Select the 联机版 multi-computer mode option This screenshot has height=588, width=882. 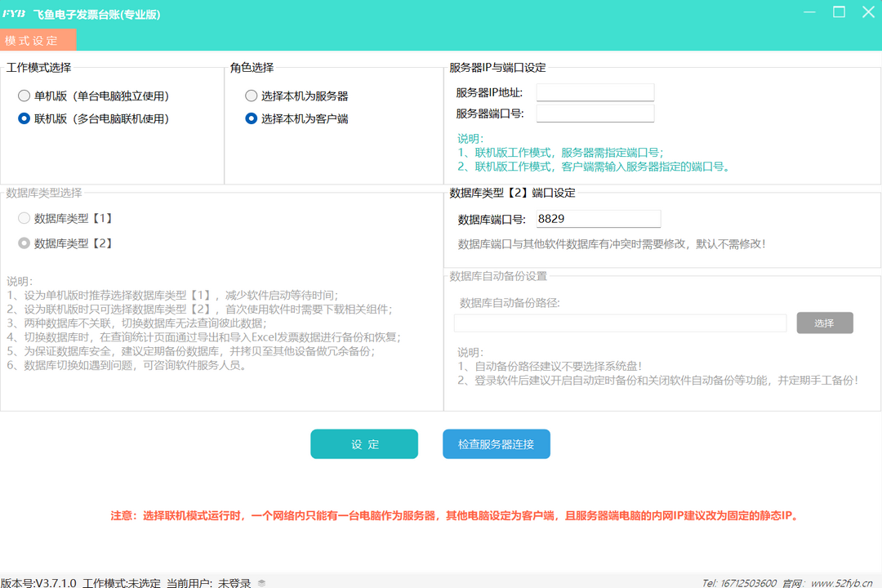click(x=25, y=118)
